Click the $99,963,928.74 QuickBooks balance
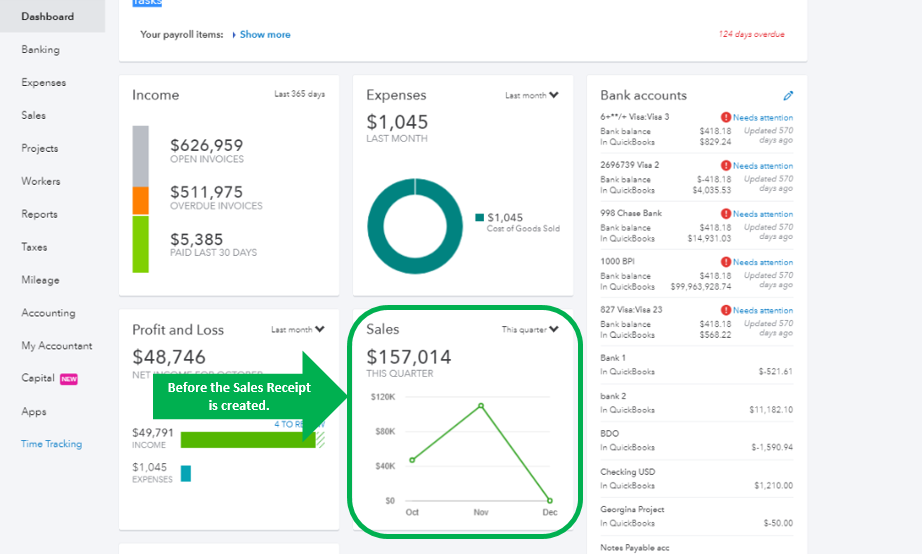Screen dimensions: 922x554 point(701,287)
